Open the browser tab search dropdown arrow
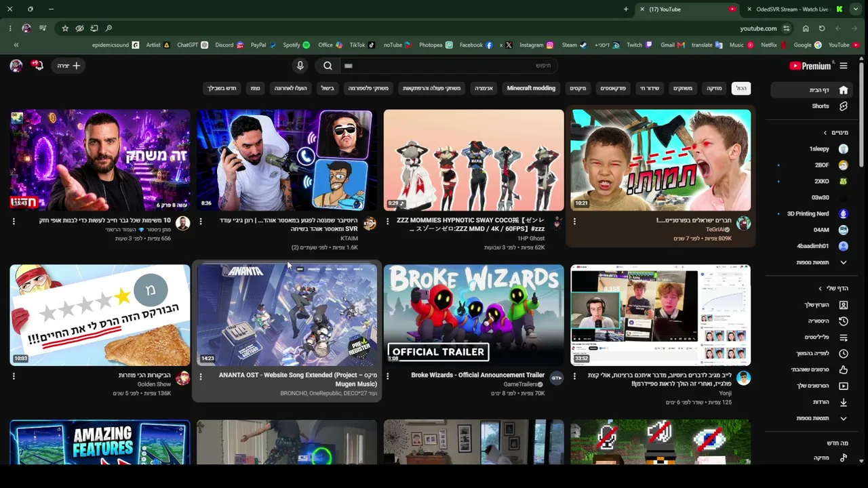Screen dimensions: 868x488 tap(856, 9)
